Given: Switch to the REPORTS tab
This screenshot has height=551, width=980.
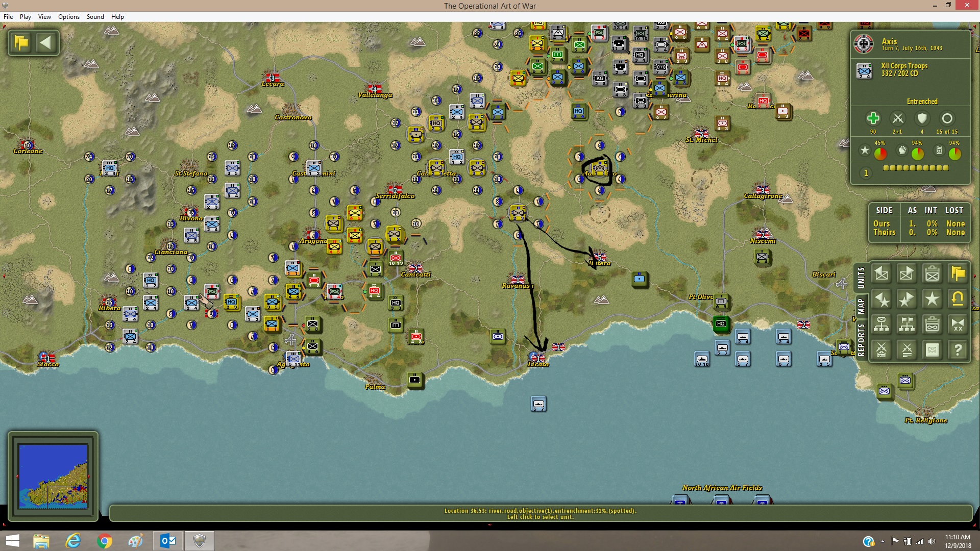Looking at the screenshot, I should pos(861,340).
